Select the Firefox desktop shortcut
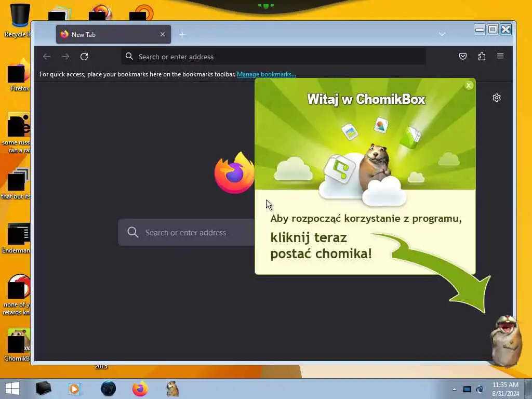 click(19, 75)
